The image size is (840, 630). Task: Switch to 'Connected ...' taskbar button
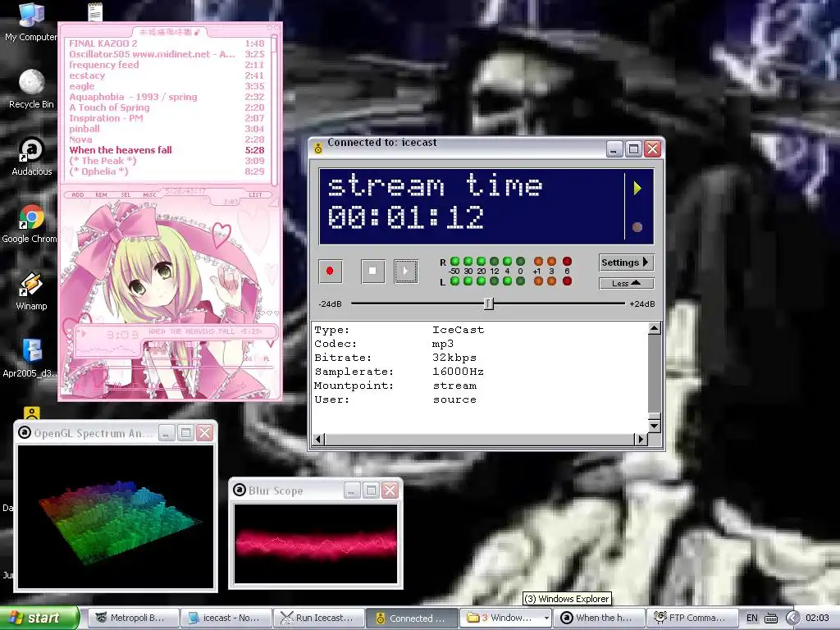tap(412, 618)
